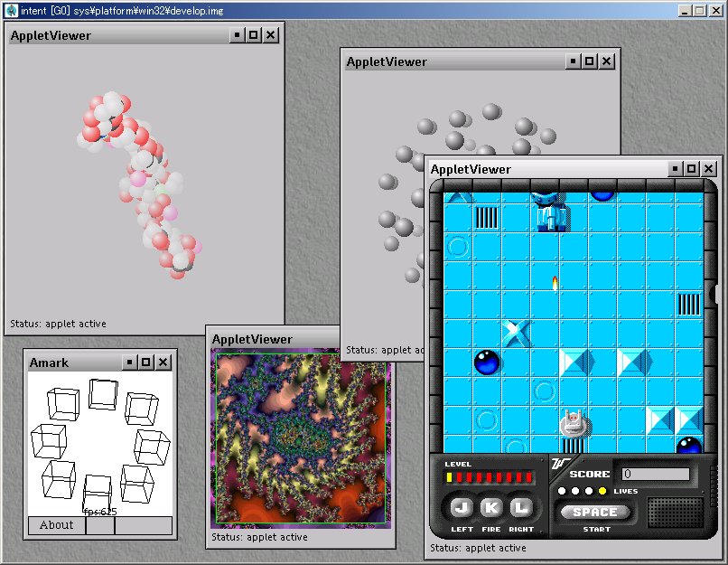Click the blue ball left of the X tile row
This screenshot has height=565, width=728.
[487, 362]
